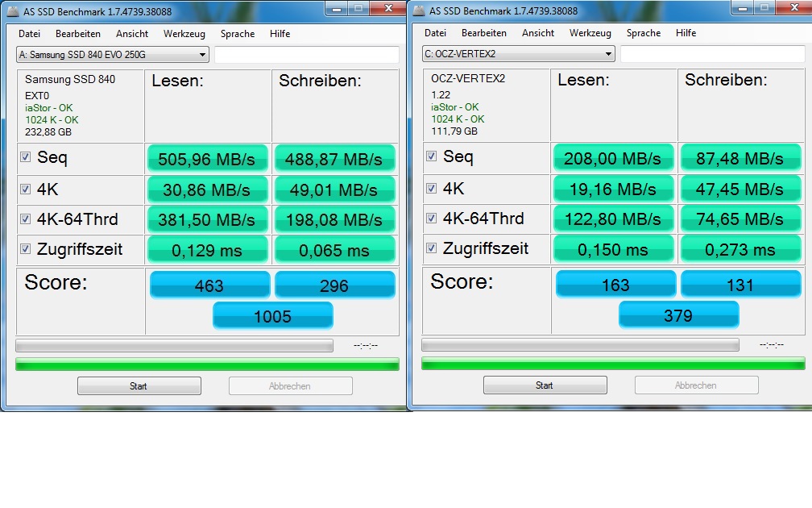Screen dimensions: 812x508
Task: Open Bearbeiten menu in OCZ-VERTEX2 window
Action: pos(483,32)
